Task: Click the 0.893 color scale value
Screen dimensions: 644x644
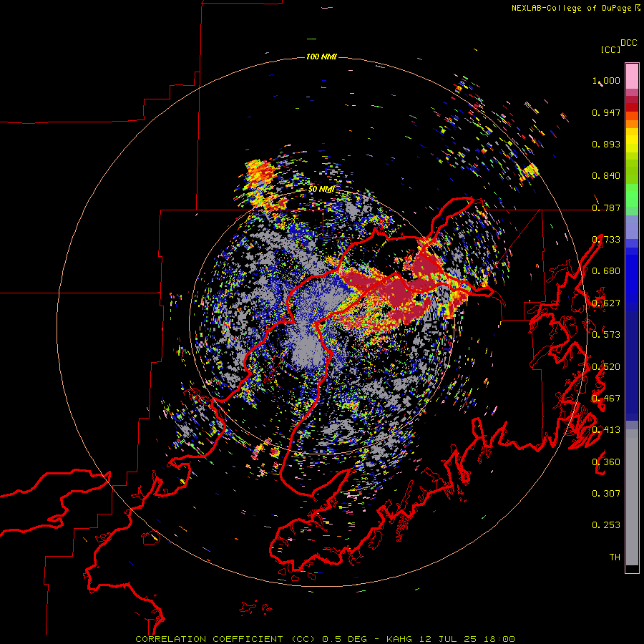Action: pyautogui.click(x=606, y=144)
